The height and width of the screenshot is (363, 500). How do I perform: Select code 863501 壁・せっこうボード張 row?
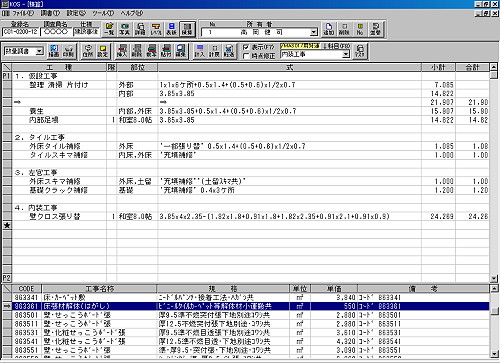(x=246, y=315)
